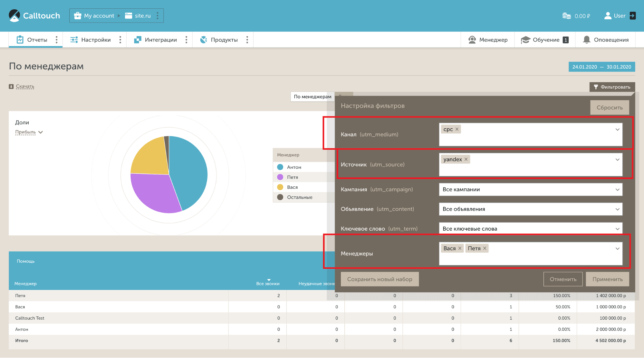
Task: Click the Петя purple legend swatch
Action: (x=280, y=177)
